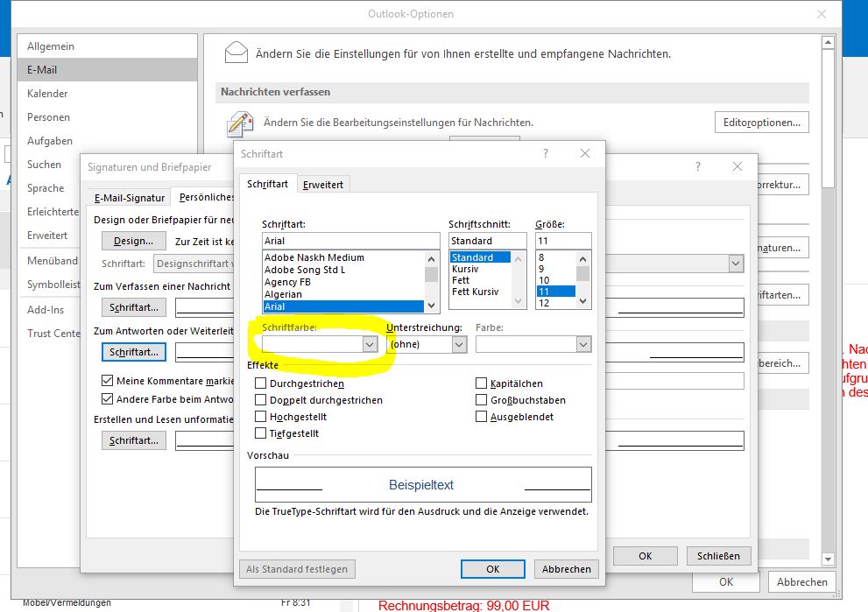Click the Schriftart name input field

(x=351, y=241)
